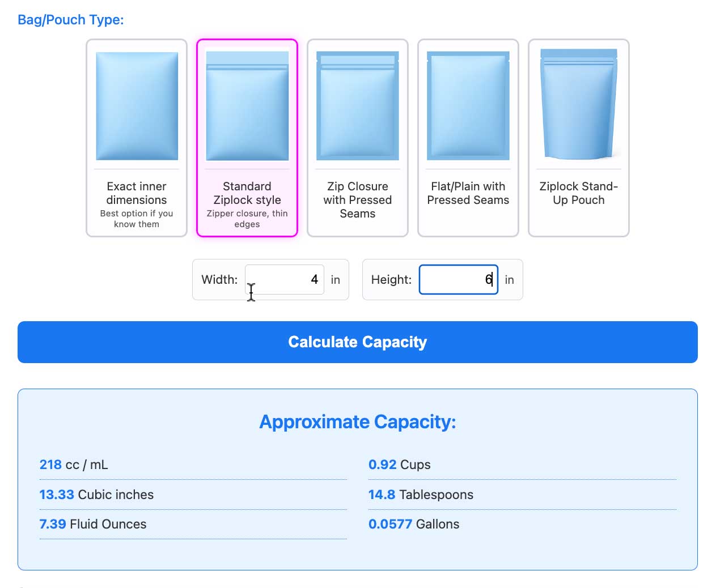Choose the "Flat/Plain with Pressed Seams" label
716x588 pixels.
468,193
